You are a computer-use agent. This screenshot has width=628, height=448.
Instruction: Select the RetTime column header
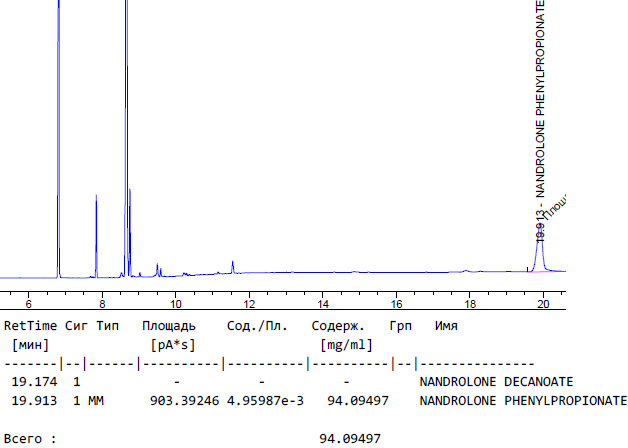coord(31,326)
